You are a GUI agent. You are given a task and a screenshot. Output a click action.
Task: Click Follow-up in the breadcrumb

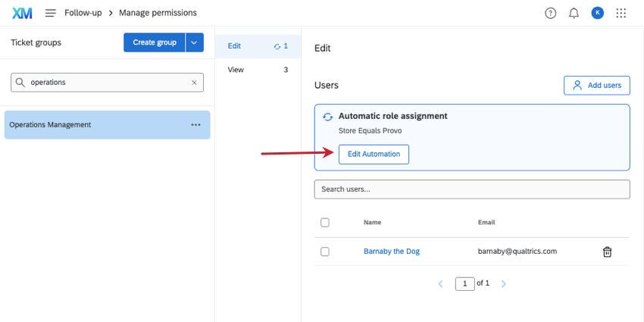coord(83,13)
